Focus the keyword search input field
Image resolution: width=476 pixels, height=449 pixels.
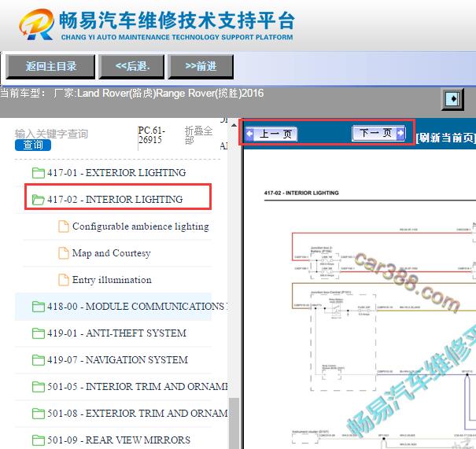point(52,134)
